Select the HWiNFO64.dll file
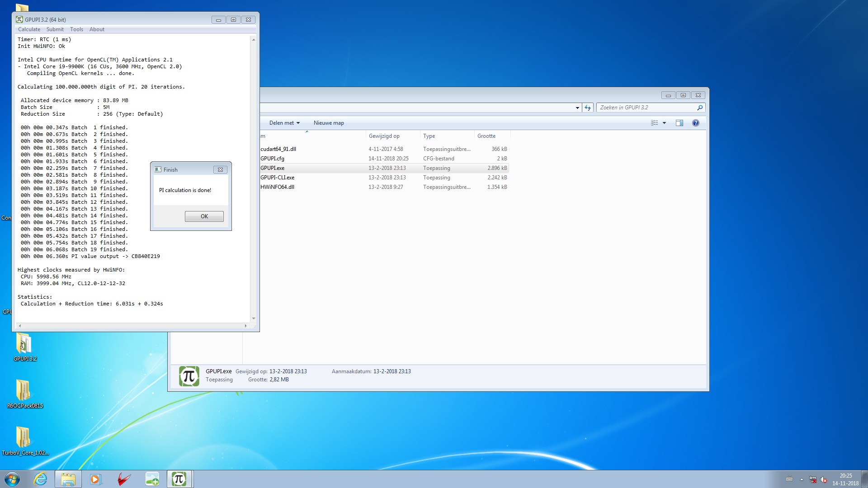This screenshot has width=868, height=488. tap(277, 187)
